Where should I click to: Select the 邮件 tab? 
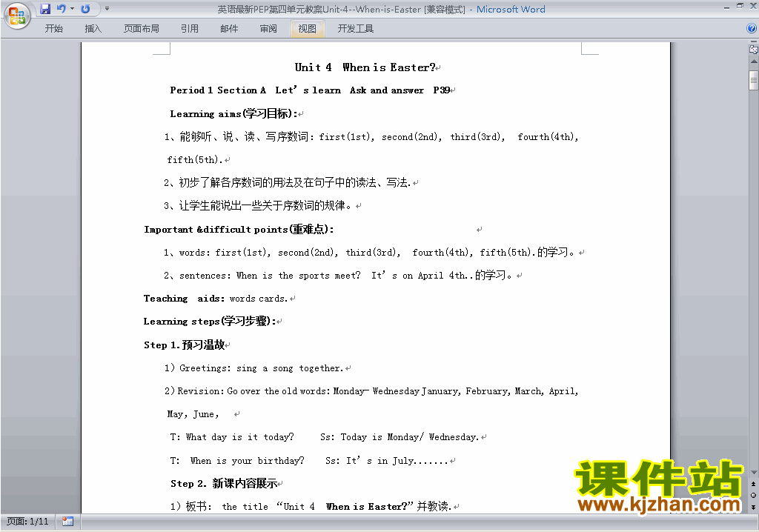pos(229,29)
